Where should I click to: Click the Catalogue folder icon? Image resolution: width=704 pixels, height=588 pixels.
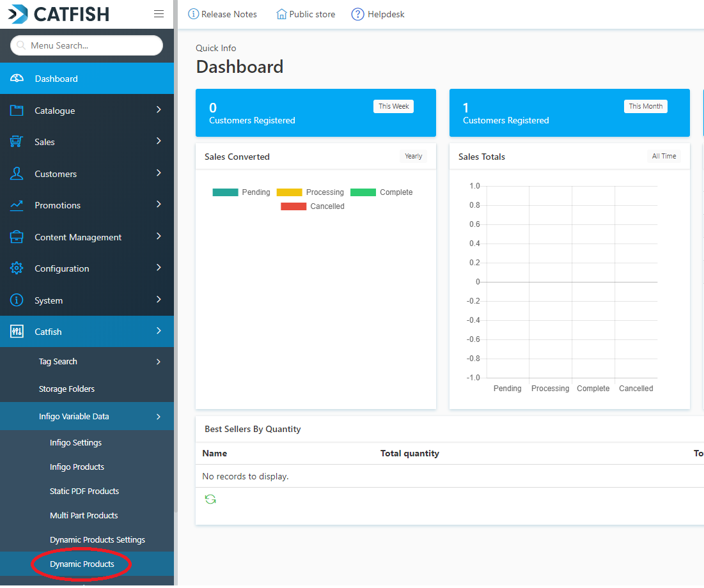[x=17, y=111]
